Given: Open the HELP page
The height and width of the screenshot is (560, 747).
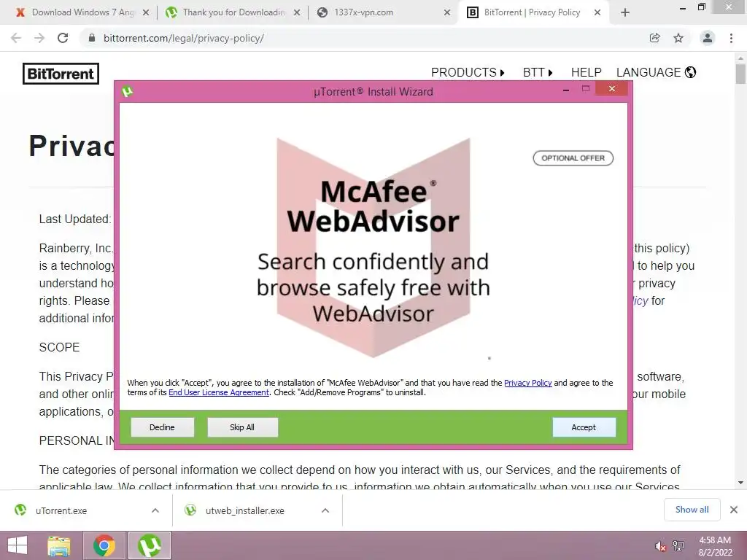Looking at the screenshot, I should click(x=586, y=72).
